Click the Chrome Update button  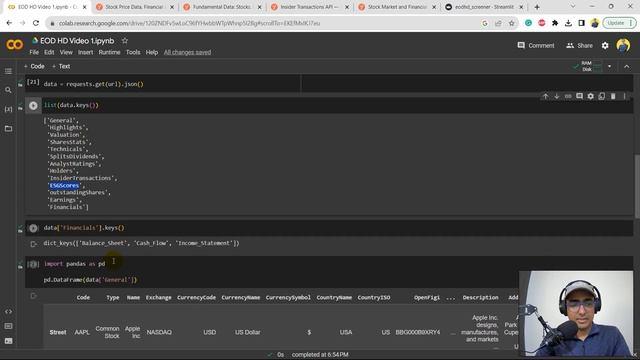619,23
